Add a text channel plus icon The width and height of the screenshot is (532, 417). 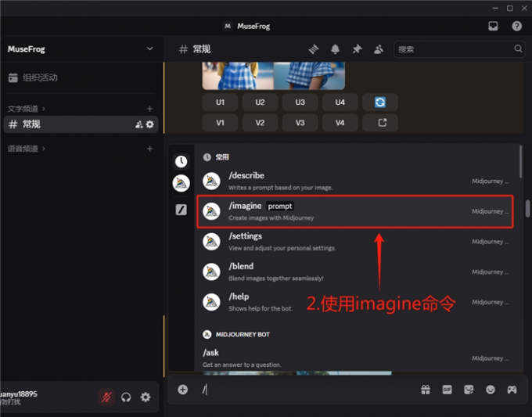pos(149,109)
